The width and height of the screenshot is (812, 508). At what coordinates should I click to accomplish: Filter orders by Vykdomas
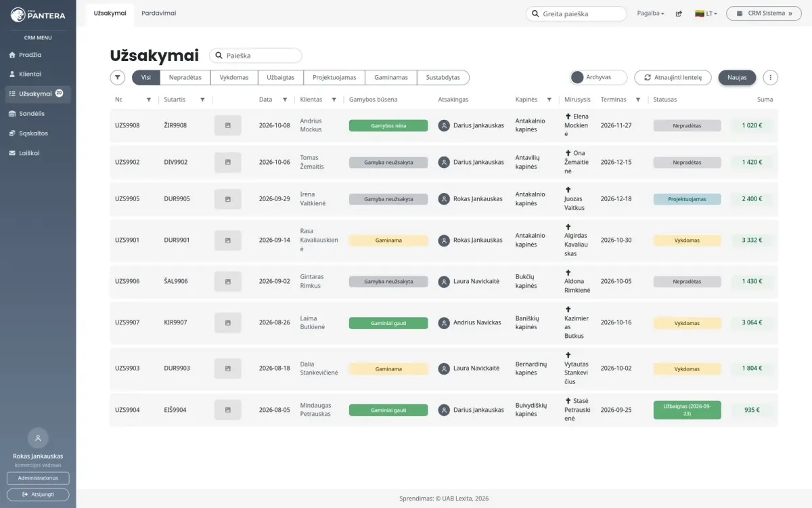coord(234,78)
